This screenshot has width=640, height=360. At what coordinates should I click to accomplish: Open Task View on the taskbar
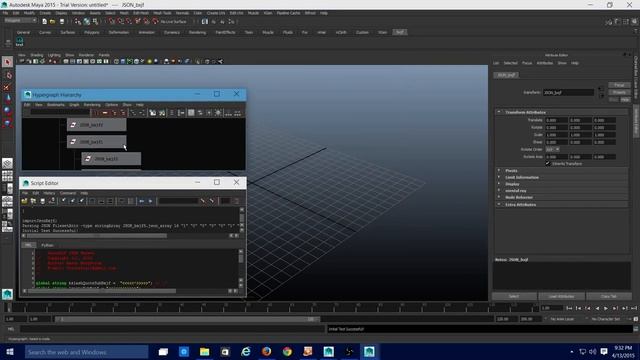(x=163, y=351)
